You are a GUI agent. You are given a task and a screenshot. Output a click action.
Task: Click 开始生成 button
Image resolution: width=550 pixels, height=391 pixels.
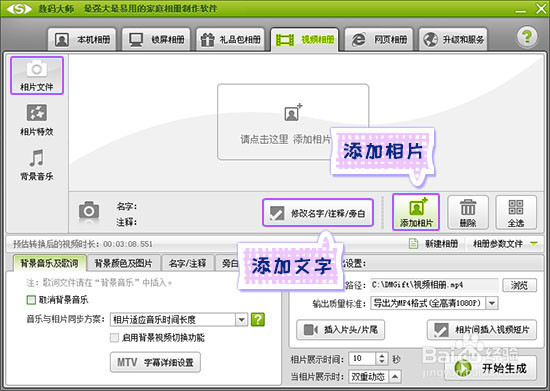[491, 368]
